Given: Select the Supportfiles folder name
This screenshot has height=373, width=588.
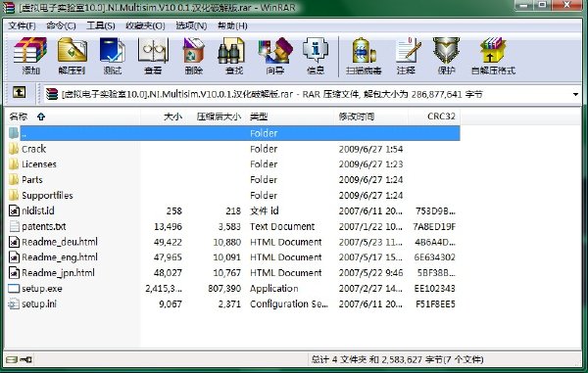Looking at the screenshot, I should click(x=47, y=195).
